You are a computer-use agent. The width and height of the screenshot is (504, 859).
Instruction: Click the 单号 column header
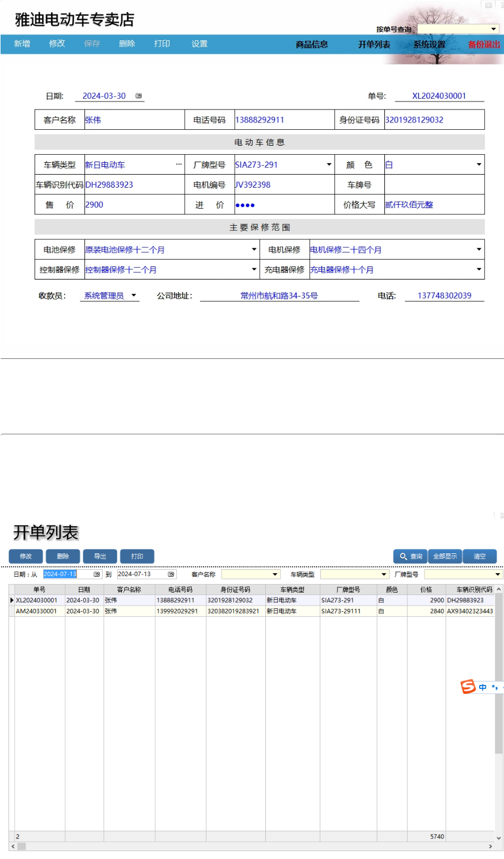(39, 590)
